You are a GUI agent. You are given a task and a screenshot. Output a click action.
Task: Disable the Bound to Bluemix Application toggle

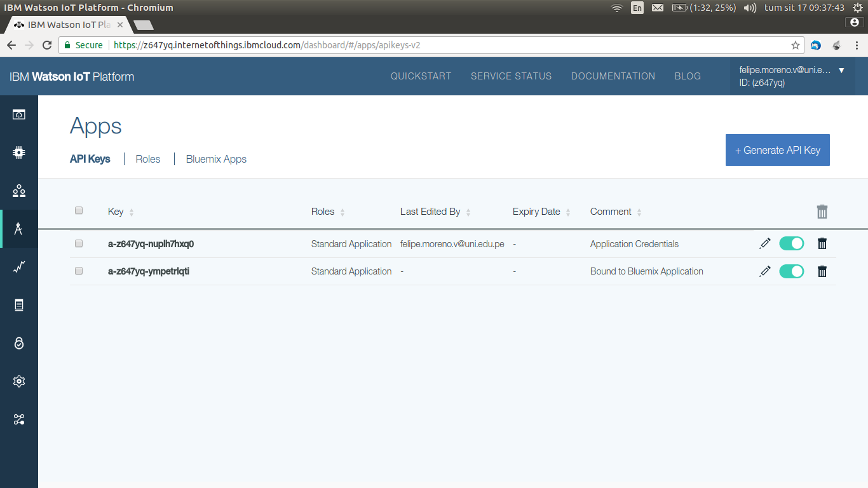(792, 271)
